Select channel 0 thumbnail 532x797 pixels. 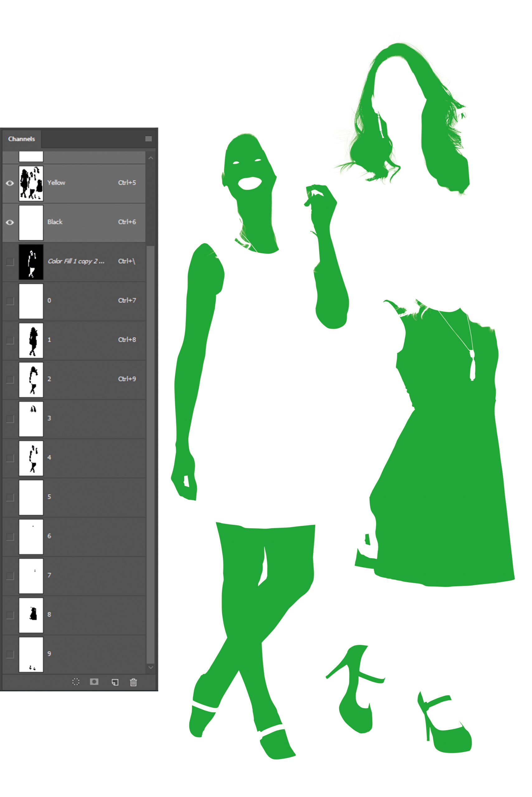point(31,301)
